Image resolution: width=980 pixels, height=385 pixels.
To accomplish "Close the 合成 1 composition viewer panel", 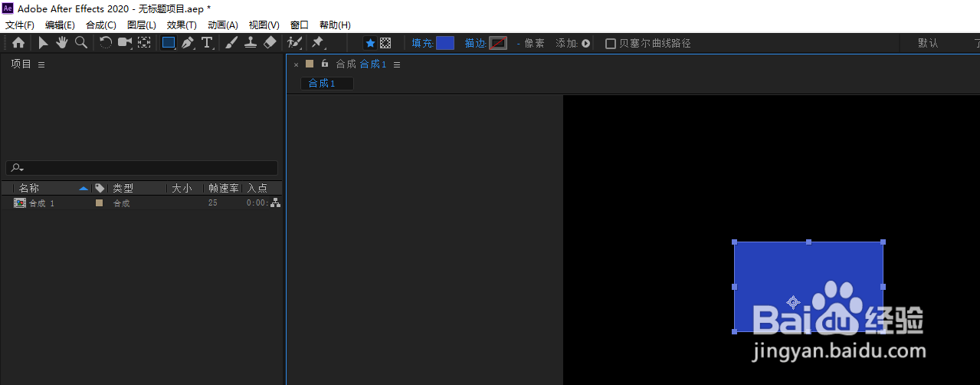I will [296, 64].
